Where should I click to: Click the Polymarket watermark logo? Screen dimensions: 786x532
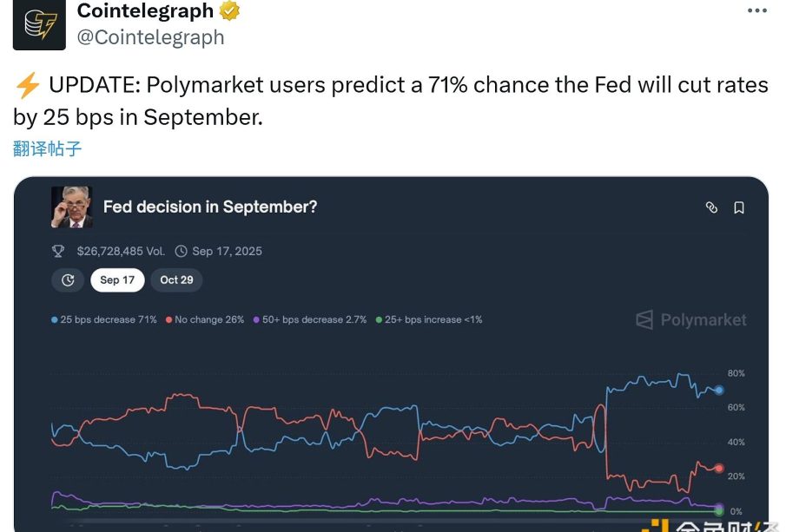tap(691, 320)
